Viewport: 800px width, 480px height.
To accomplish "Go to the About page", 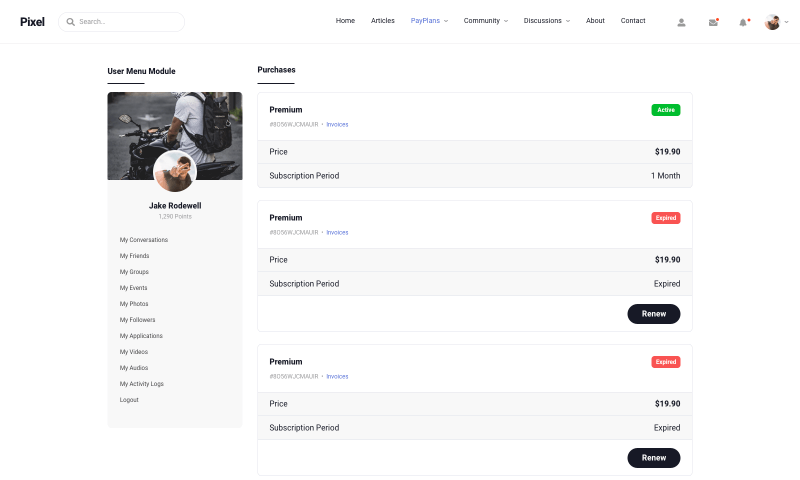I will tap(595, 21).
